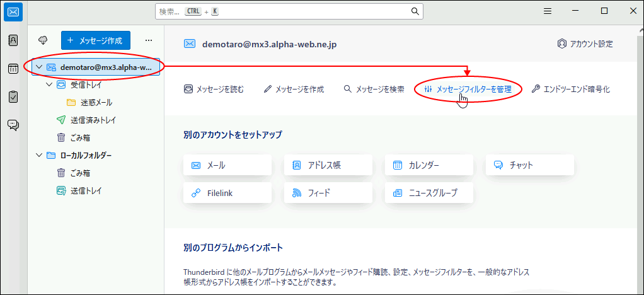Click the メッセージ作成 button
This screenshot has width=644, height=295.
96,40
